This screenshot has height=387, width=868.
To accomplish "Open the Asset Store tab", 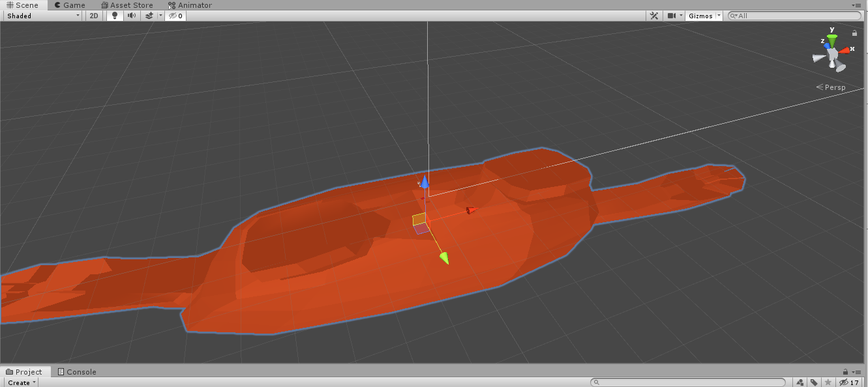I will pos(127,5).
